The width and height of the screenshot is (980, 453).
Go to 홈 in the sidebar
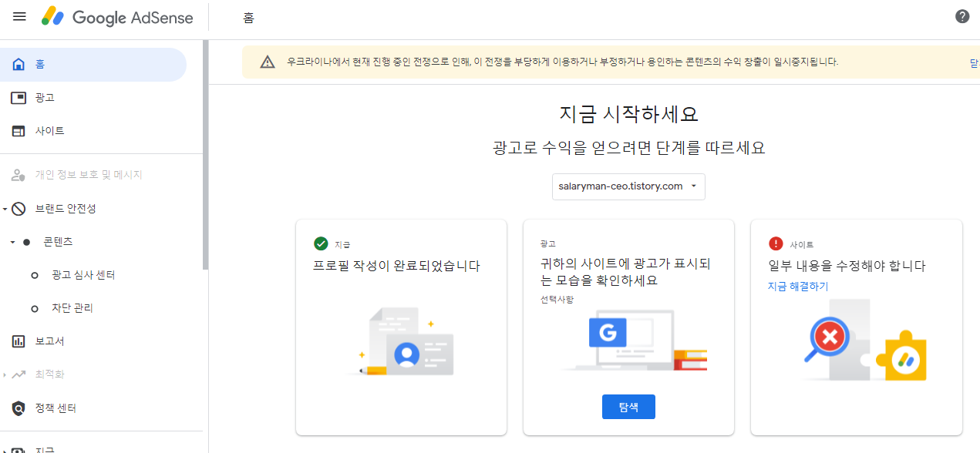pyautogui.click(x=93, y=65)
